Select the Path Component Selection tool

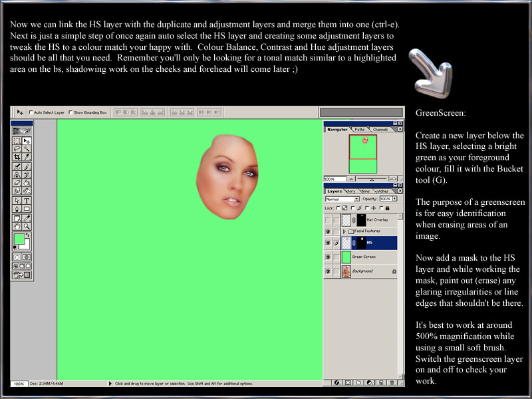click(17, 201)
